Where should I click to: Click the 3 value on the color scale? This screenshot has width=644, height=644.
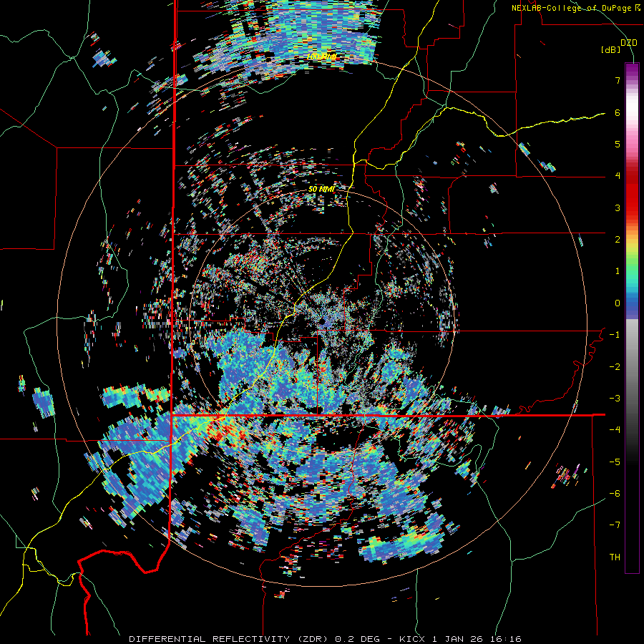[x=618, y=208]
